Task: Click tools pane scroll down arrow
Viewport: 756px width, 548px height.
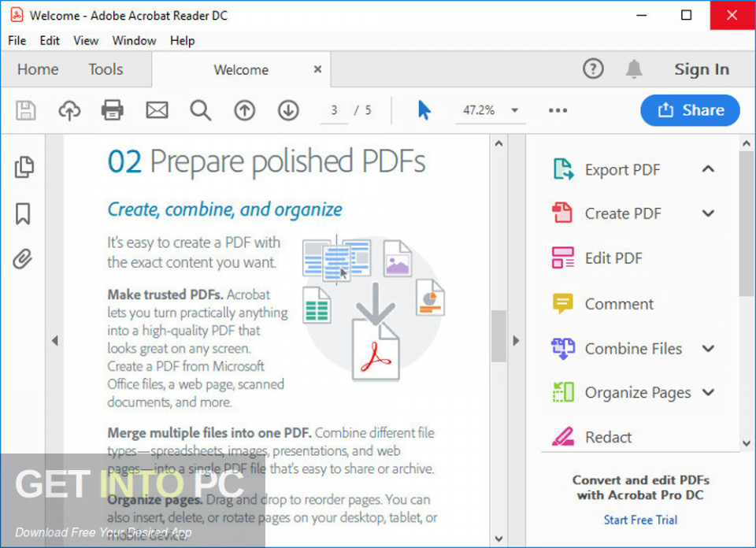Action: point(747,443)
